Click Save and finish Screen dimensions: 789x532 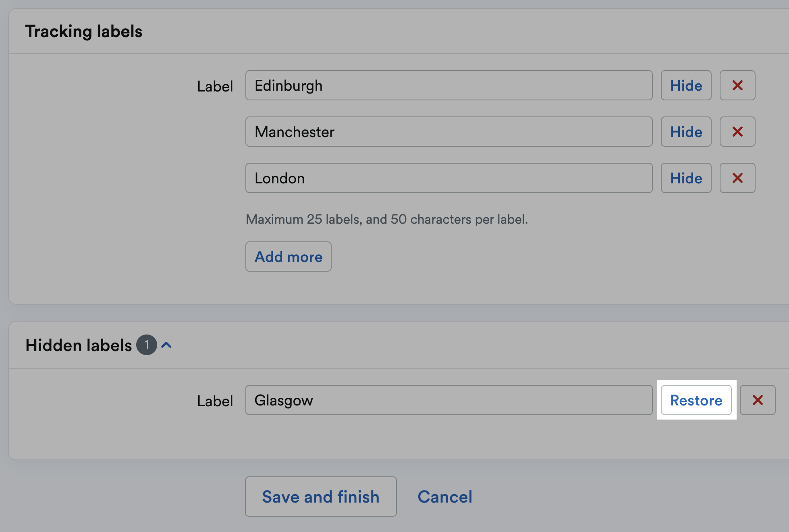321,497
